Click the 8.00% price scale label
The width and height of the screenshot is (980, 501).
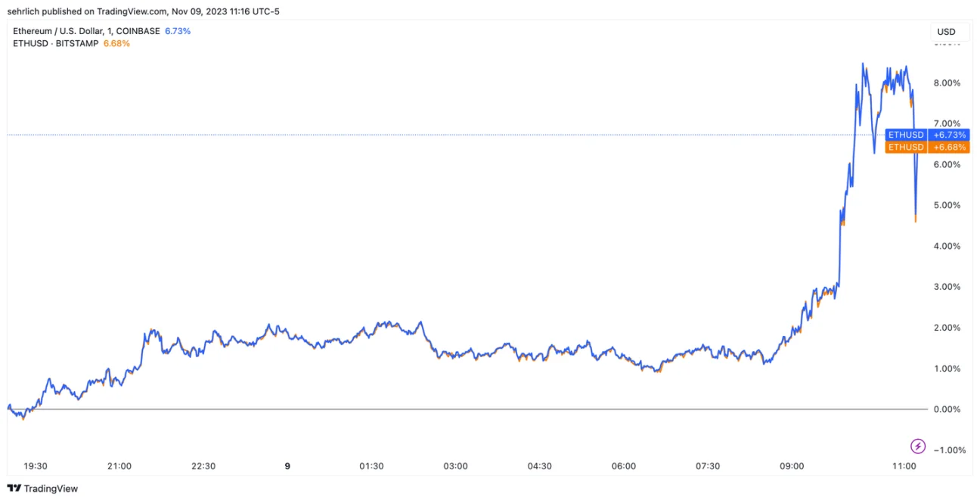(947, 82)
